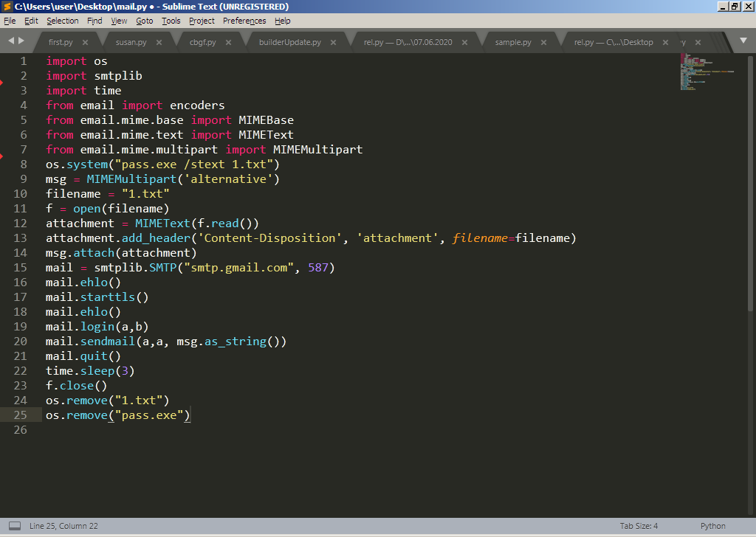Click the vertical scrollbar
This screenshot has width=756, height=537.
point(750,183)
